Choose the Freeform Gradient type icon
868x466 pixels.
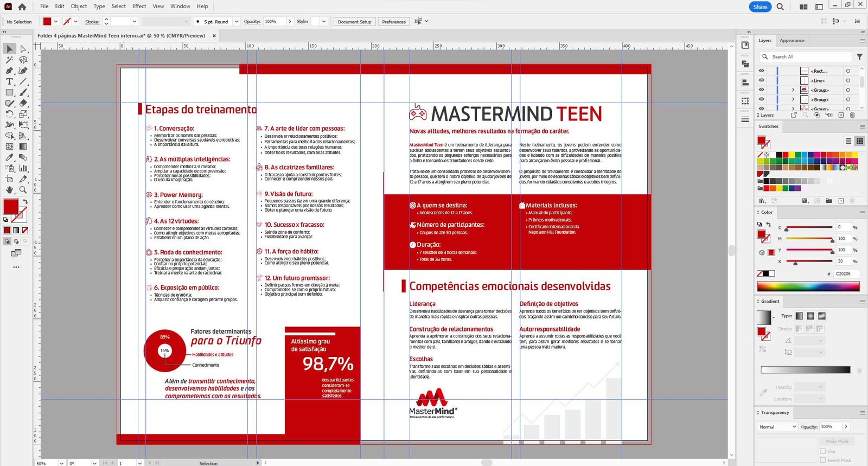(x=822, y=316)
